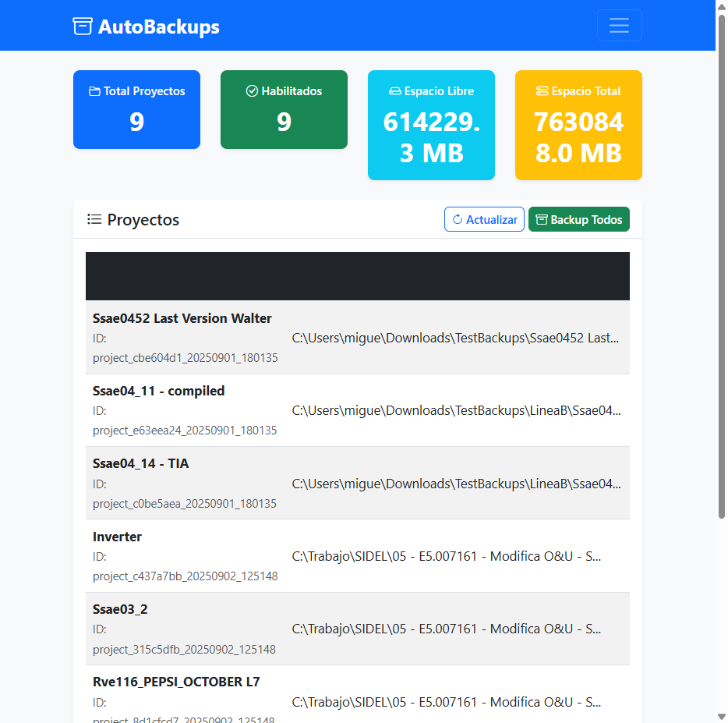Open the hamburger navigation menu
This screenshot has width=728, height=723.
[619, 25]
